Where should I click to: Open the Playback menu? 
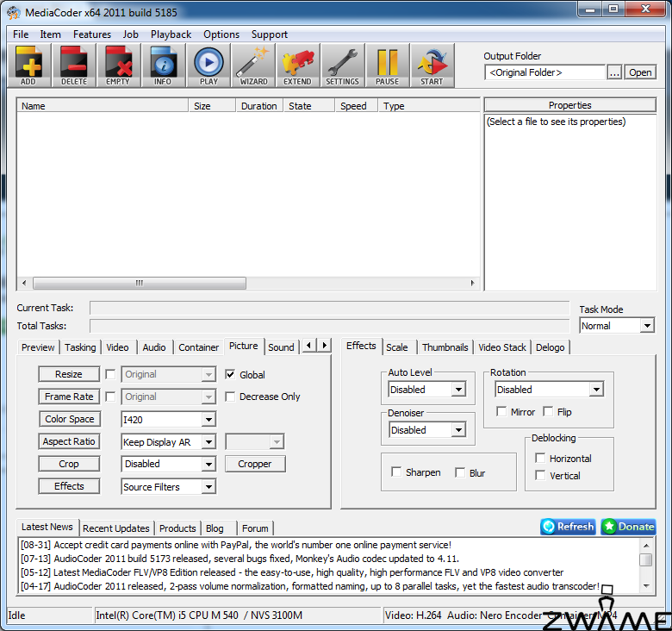coord(171,34)
